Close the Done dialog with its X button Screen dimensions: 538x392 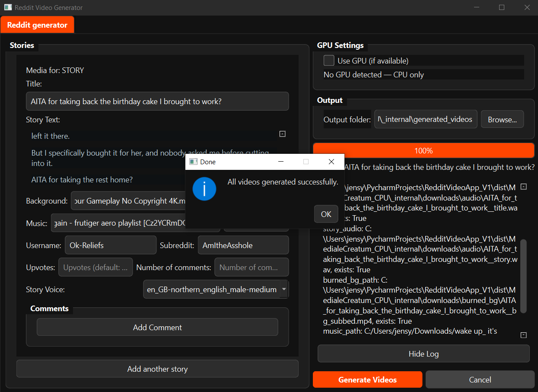[x=331, y=162]
